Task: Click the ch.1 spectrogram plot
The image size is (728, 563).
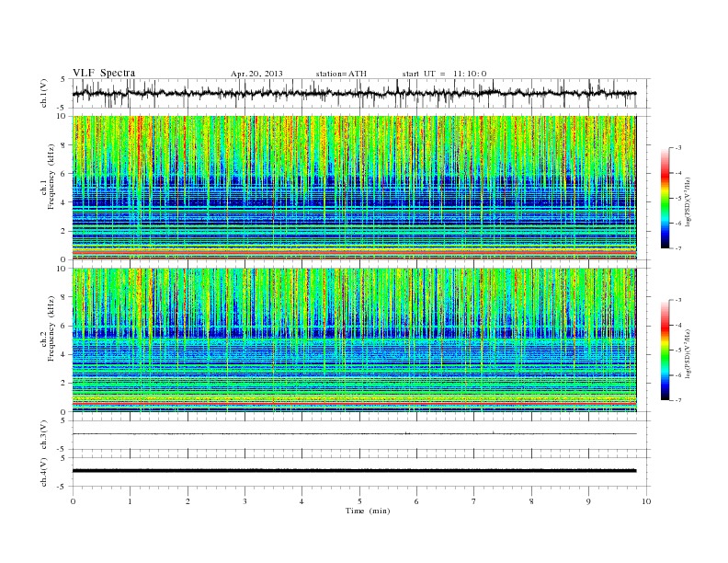Action: (x=354, y=188)
